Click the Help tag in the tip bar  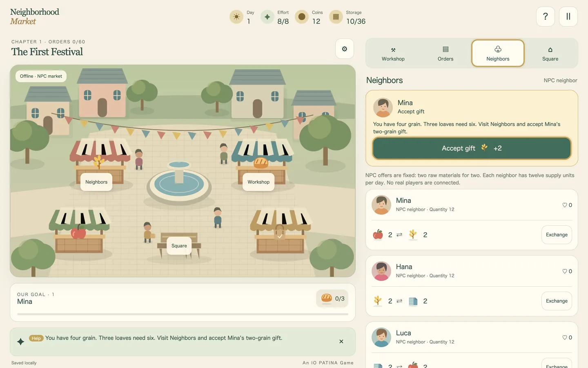[36, 338]
